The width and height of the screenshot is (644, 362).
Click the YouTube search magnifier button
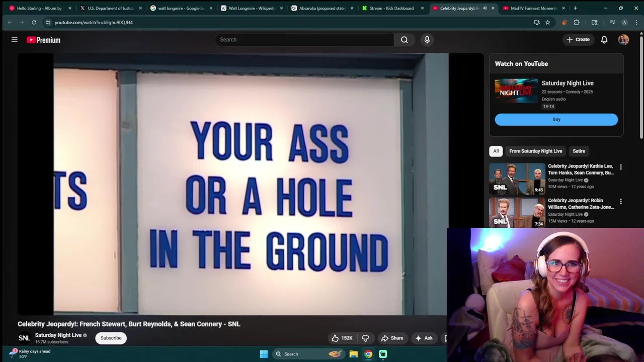point(405,40)
